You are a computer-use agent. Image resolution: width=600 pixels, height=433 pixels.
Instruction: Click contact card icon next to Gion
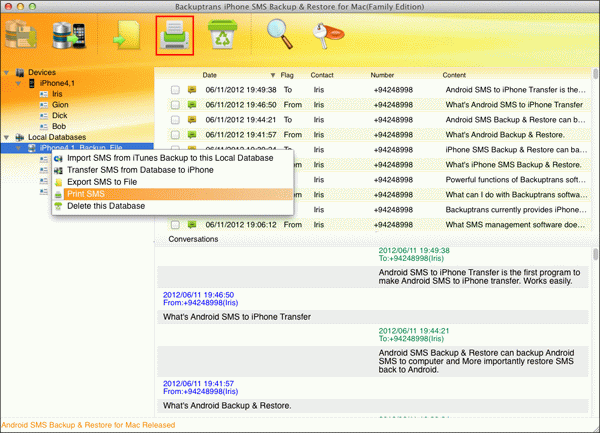[44, 105]
